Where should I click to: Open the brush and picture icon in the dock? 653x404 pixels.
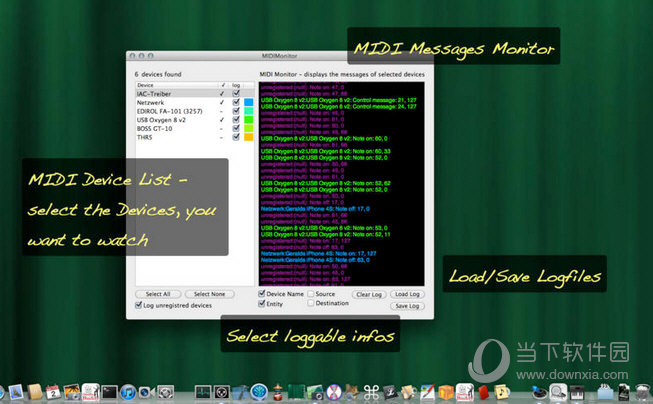click(x=427, y=392)
